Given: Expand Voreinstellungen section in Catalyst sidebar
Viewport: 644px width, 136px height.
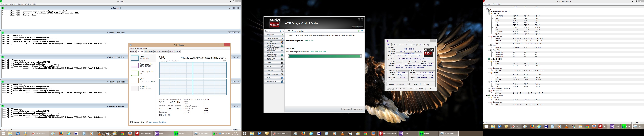Looking at the screenshot, I should (x=274, y=39).
